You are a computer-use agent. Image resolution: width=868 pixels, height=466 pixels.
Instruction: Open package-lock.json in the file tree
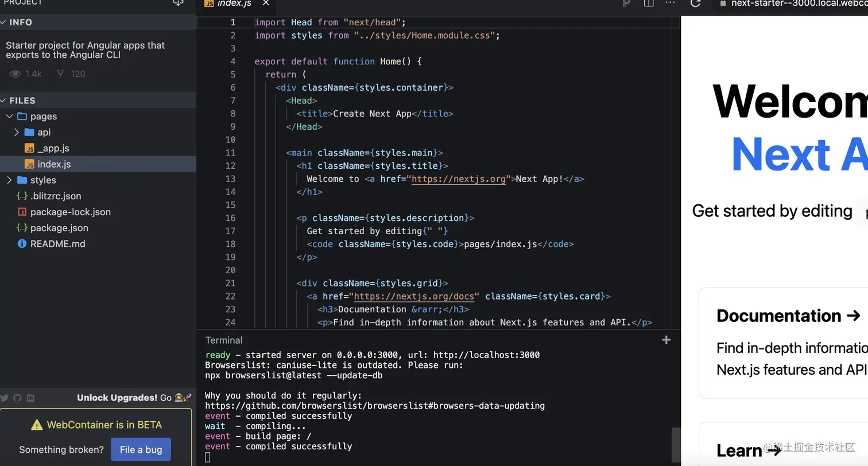(x=98, y=212)
